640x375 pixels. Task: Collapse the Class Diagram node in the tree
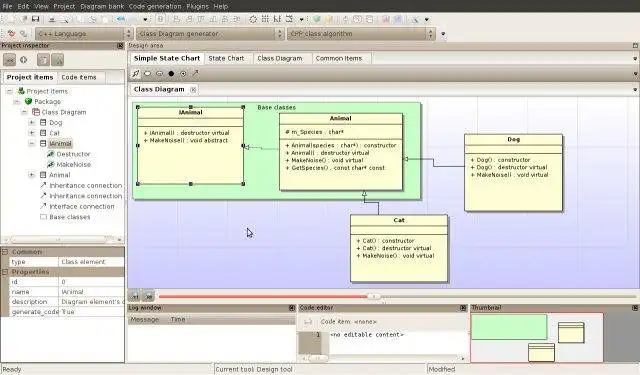click(24, 112)
